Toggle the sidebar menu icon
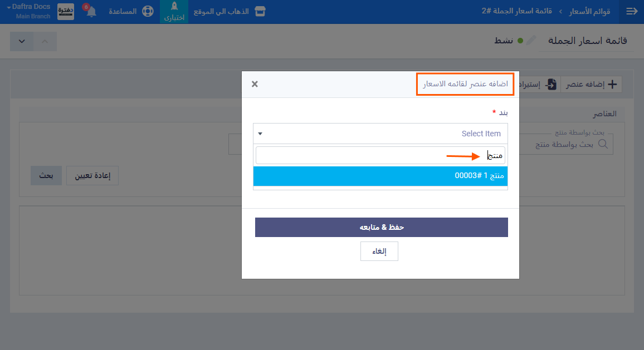This screenshot has width=644, height=350. tap(632, 12)
